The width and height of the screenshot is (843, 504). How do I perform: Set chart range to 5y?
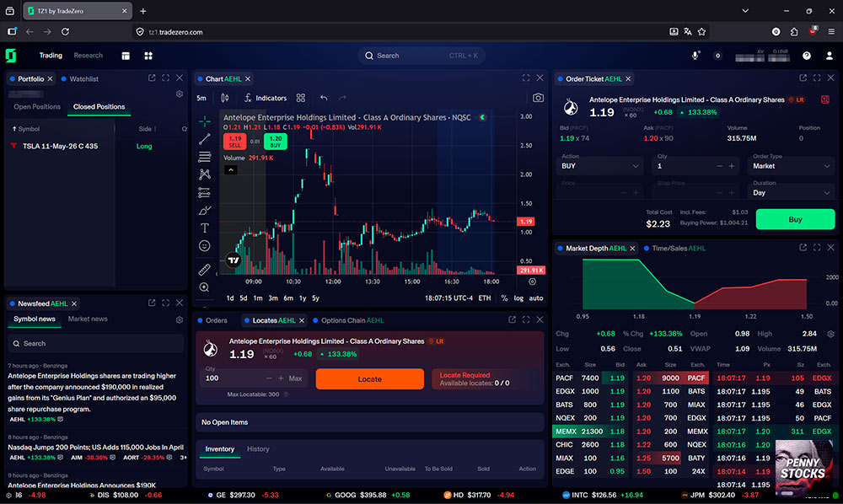(315, 298)
